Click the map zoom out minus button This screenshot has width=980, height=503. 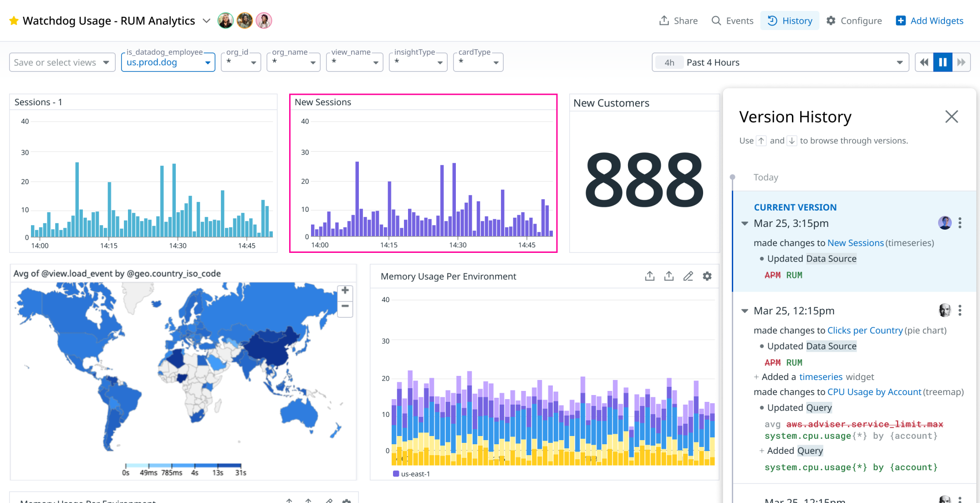(345, 306)
